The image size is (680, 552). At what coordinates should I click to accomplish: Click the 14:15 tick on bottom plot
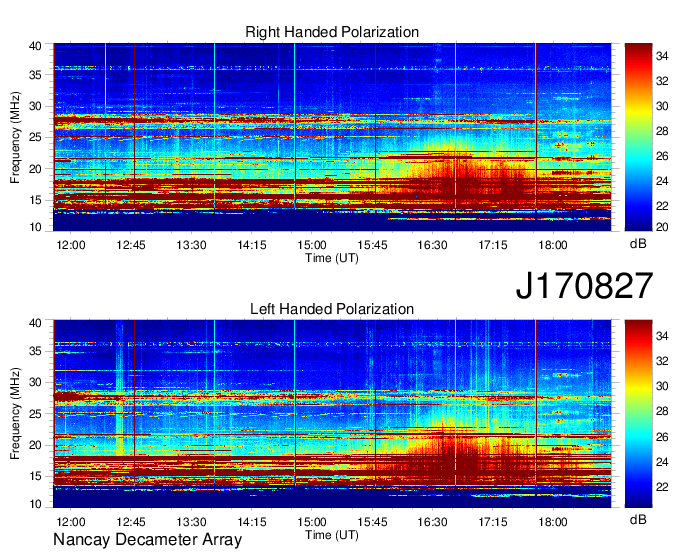(252, 522)
